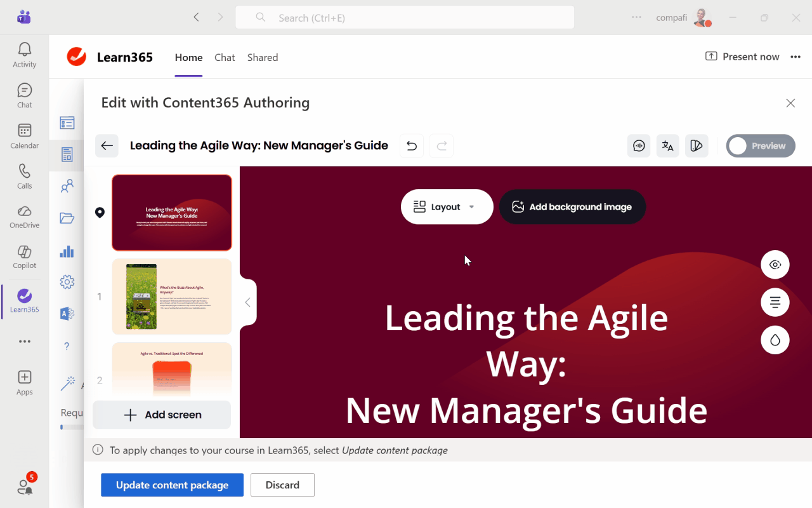812x508 pixels.
Task: Open the settings gear in the Learn365 sidebar
Action: [67, 282]
